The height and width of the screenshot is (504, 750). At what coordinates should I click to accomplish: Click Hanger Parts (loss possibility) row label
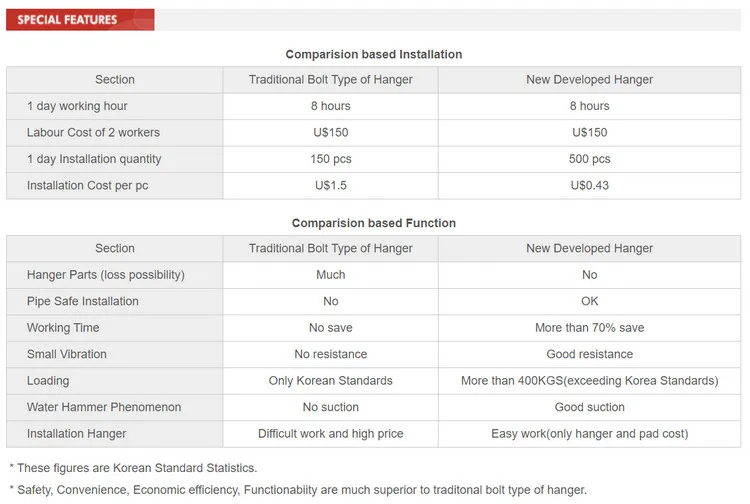tap(106, 275)
